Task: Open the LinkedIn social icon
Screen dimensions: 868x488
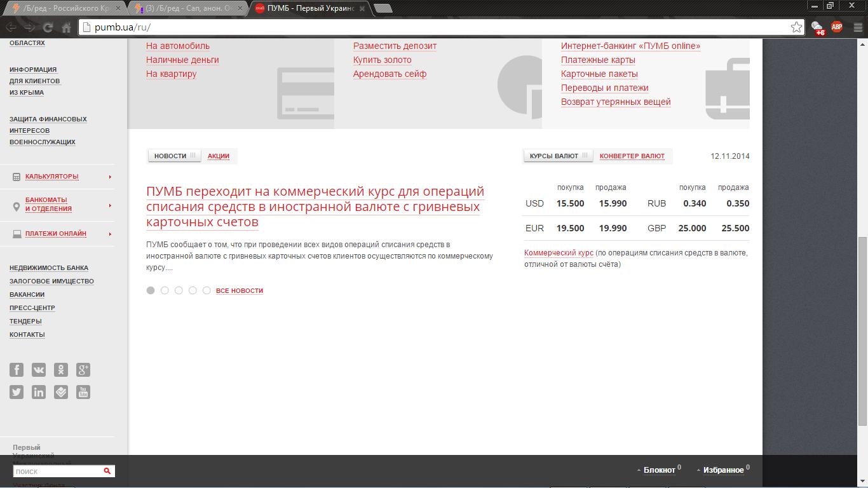Action: pos(39,392)
